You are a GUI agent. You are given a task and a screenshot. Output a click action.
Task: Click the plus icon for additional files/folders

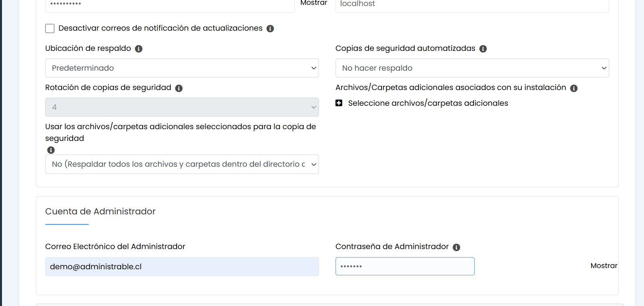click(x=339, y=103)
